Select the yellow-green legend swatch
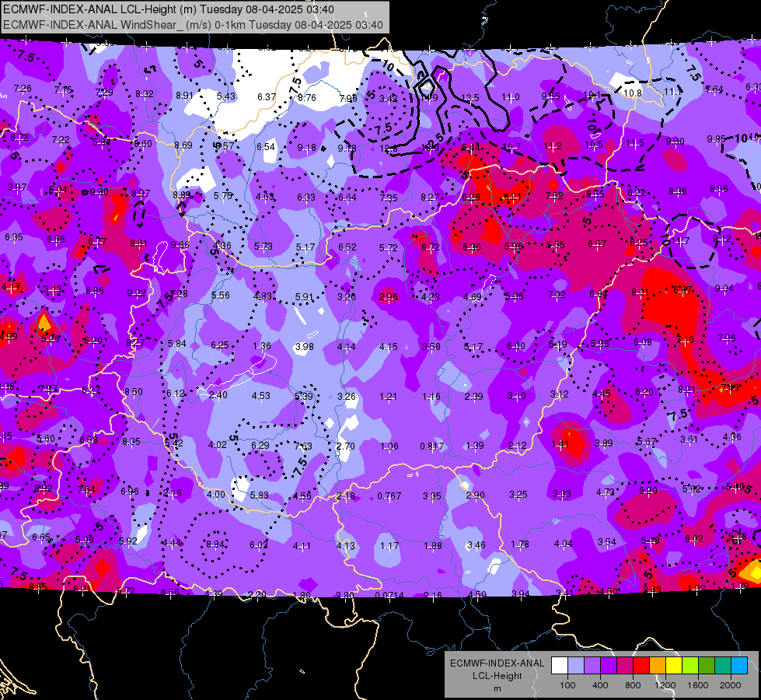 690,666
